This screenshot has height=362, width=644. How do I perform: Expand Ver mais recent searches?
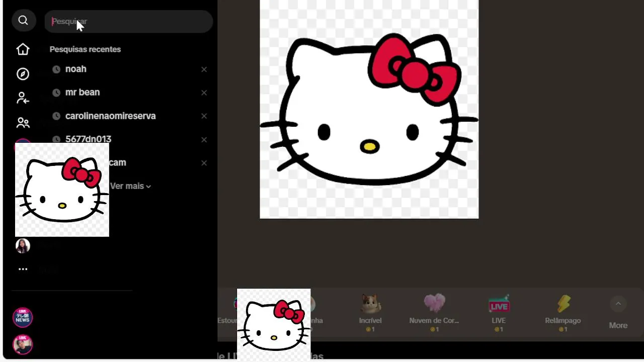[x=130, y=186]
